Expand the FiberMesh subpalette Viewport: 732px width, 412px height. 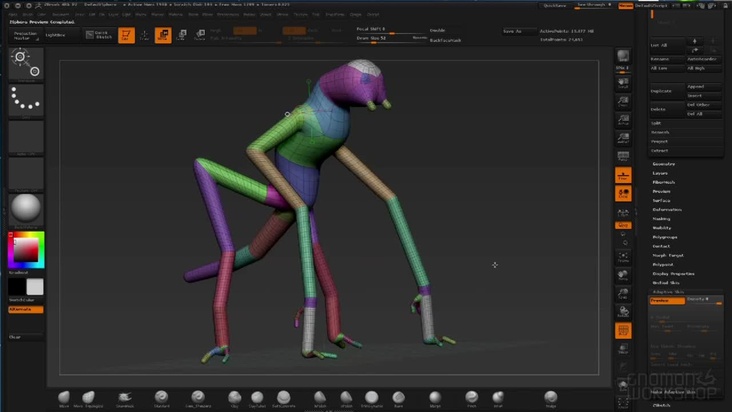pos(663,182)
